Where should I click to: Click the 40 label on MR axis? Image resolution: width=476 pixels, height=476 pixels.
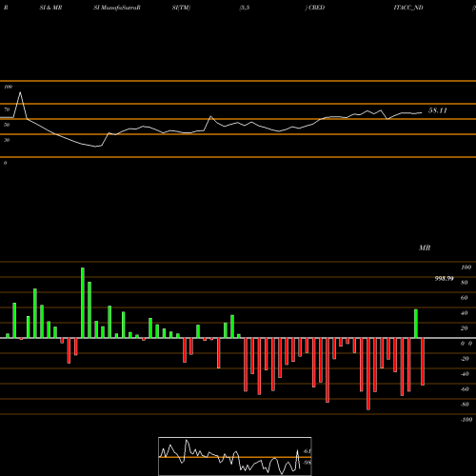[465, 313]
